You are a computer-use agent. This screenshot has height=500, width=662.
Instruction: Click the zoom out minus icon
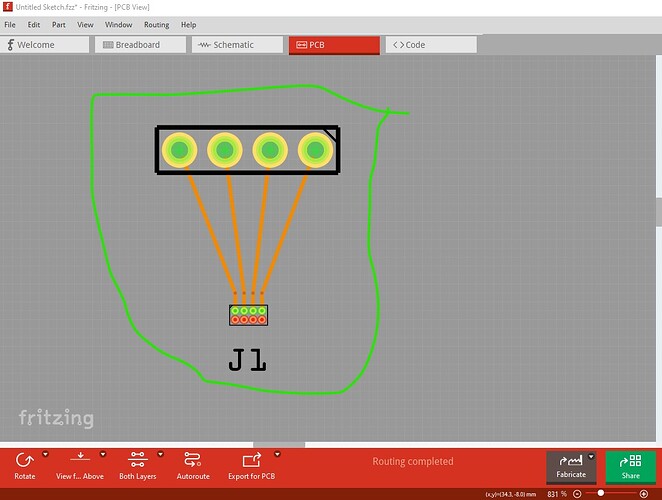point(577,494)
